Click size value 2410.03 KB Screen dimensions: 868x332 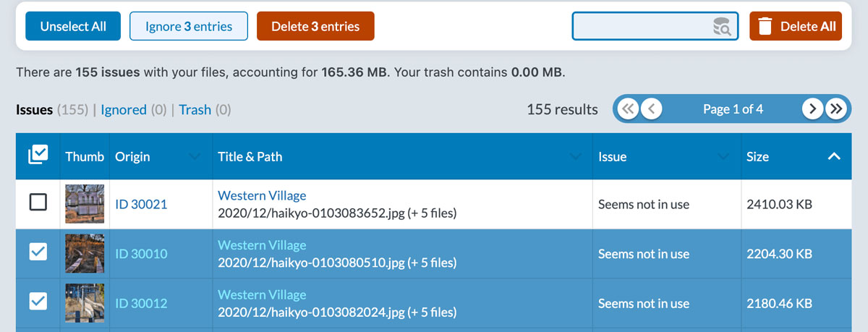(779, 204)
